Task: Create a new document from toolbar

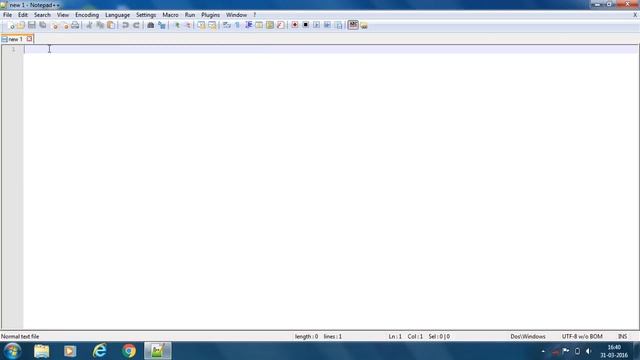Action: 11,25
